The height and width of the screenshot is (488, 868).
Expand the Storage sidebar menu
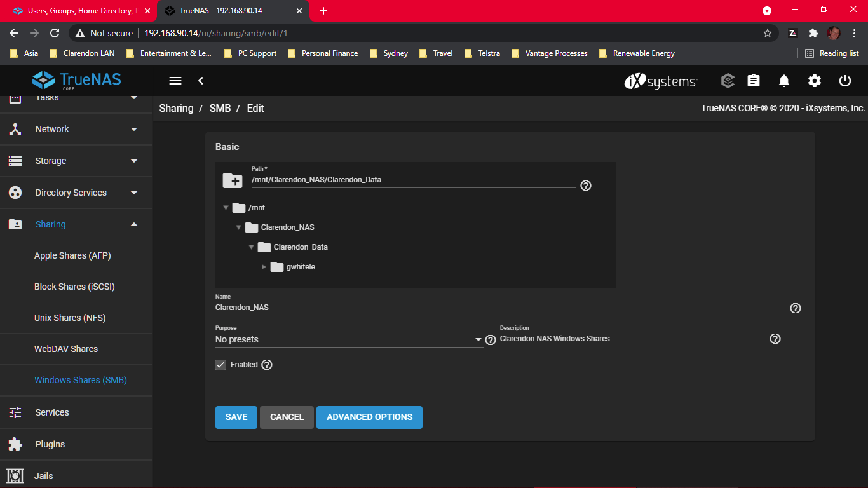coord(134,161)
